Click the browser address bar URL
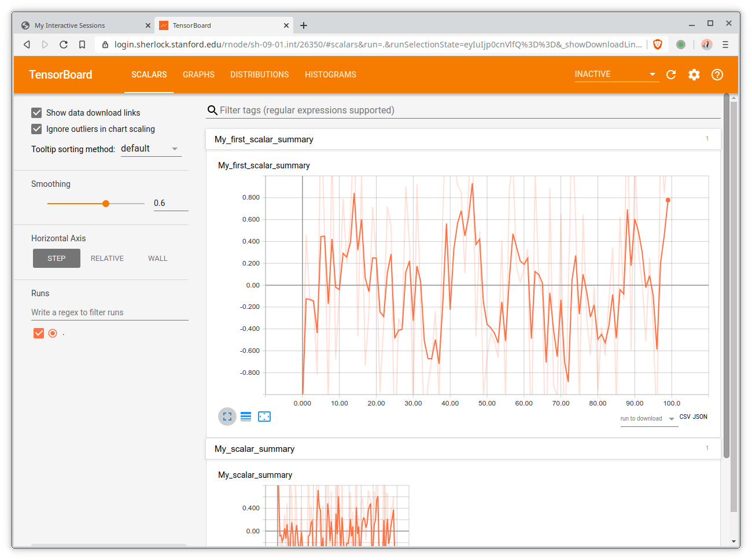Viewport: 752px width, 560px height. click(378, 45)
